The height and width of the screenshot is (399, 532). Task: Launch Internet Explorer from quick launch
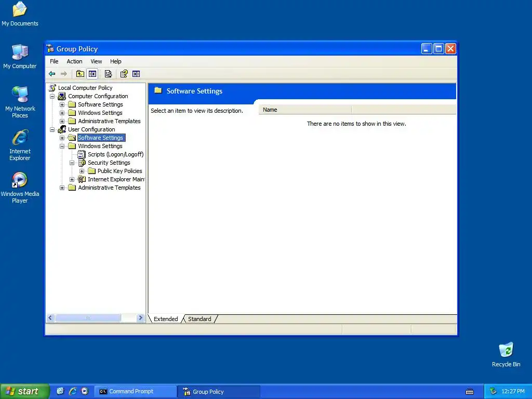click(73, 391)
